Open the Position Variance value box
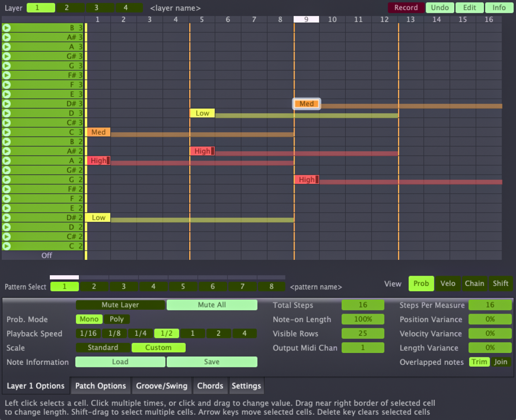 pyautogui.click(x=490, y=319)
